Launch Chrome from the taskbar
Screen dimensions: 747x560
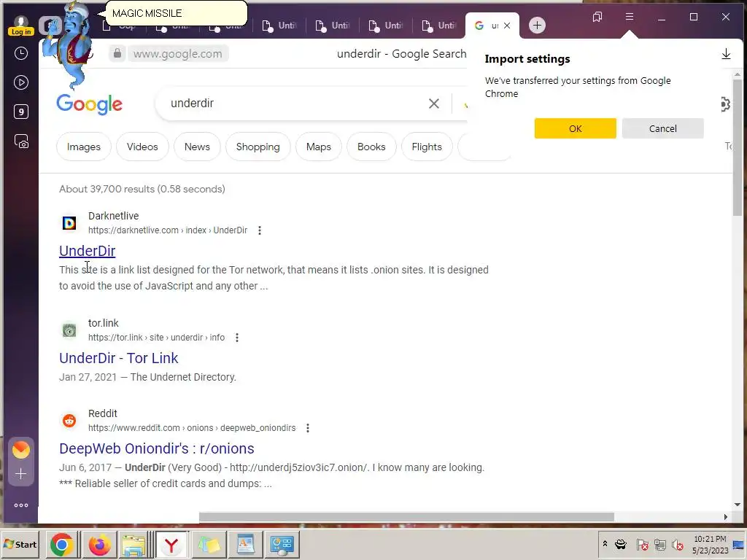(x=61, y=545)
